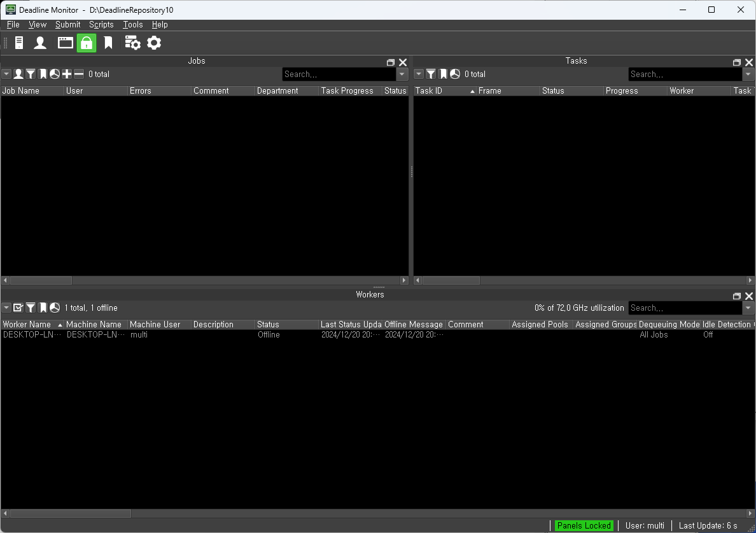
Task: Click the Tasks panel search field
Action: (685, 75)
